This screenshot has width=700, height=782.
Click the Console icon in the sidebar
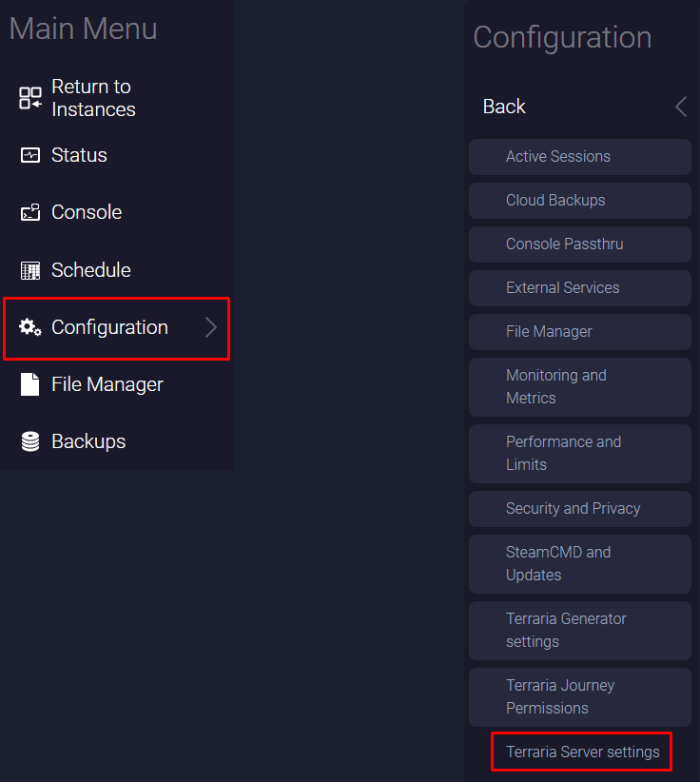28,211
